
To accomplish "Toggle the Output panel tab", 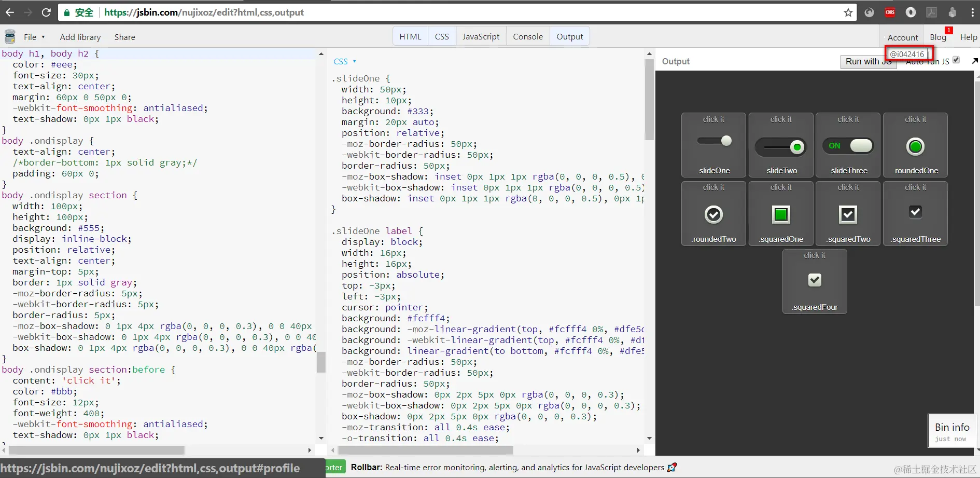I will coord(570,36).
